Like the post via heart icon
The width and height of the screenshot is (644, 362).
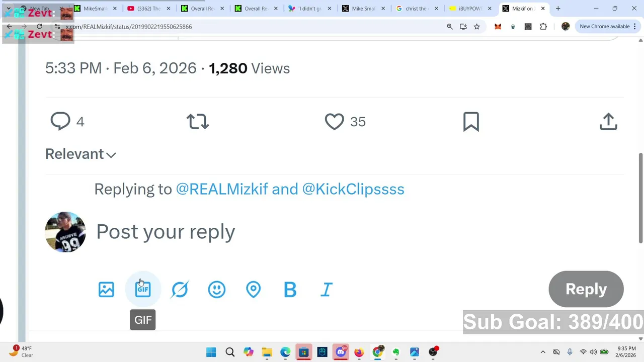coord(334,122)
